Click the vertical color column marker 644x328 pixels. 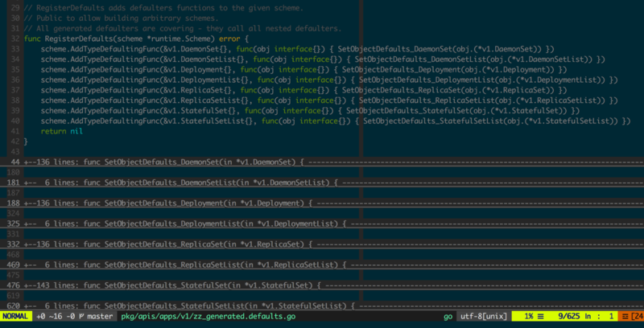[361, 78]
